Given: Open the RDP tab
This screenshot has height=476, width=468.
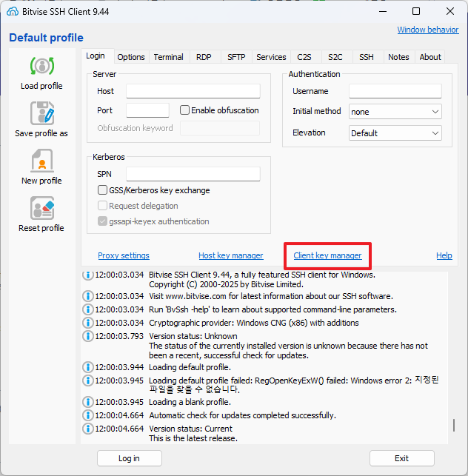Looking at the screenshot, I should 204,57.
